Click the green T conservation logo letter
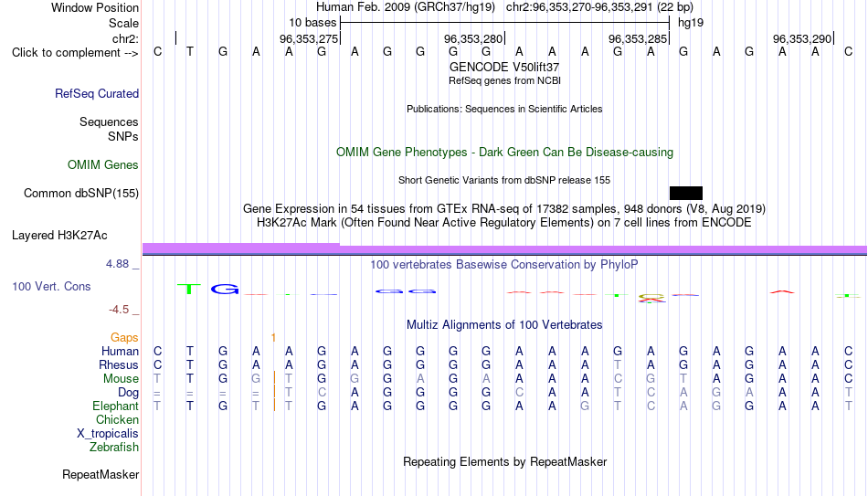Screen dimensions: 868x496 coord(189,289)
